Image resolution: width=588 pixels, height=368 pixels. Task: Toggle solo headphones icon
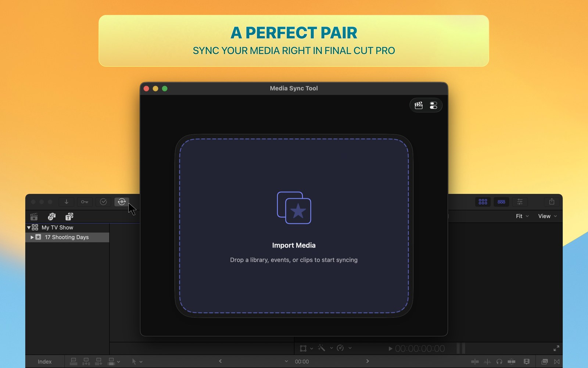(499, 362)
